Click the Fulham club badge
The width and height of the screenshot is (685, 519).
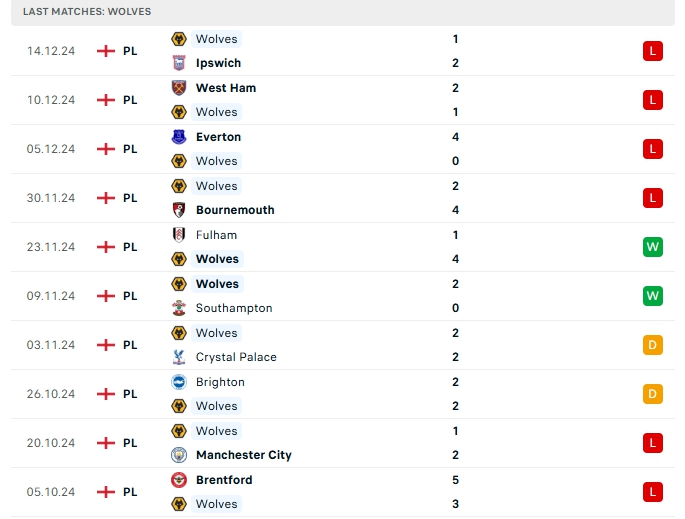tap(179, 235)
